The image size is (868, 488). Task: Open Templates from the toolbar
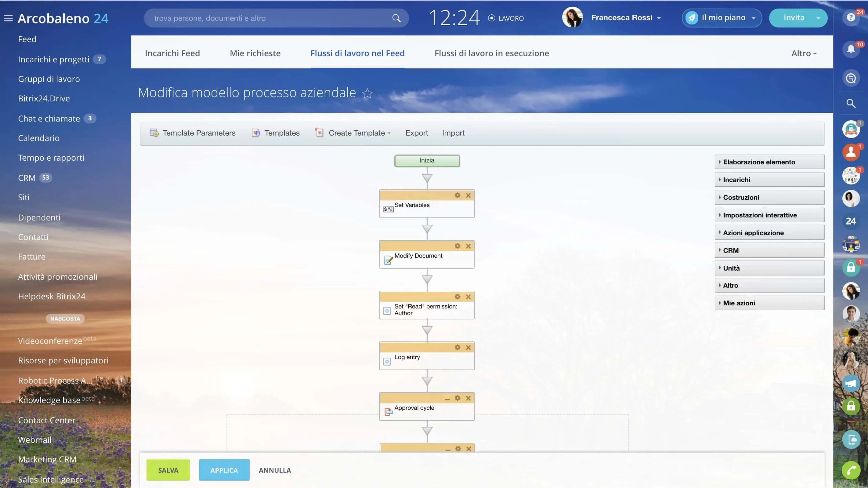coord(276,133)
